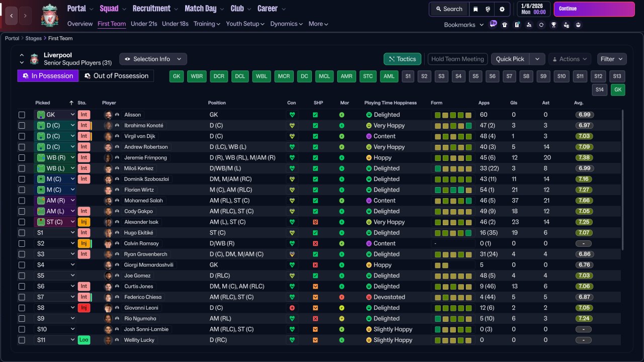This screenshot has width=644, height=362.
Task: Select Florian Wirtz's row checkbox
Action: pos(22,190)
